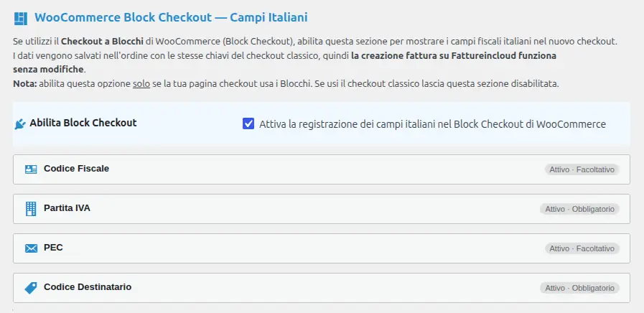Toggle the Italian fields Block Checkout checkbox
This screenshot has width=644, height=313.
click(248, 123)
